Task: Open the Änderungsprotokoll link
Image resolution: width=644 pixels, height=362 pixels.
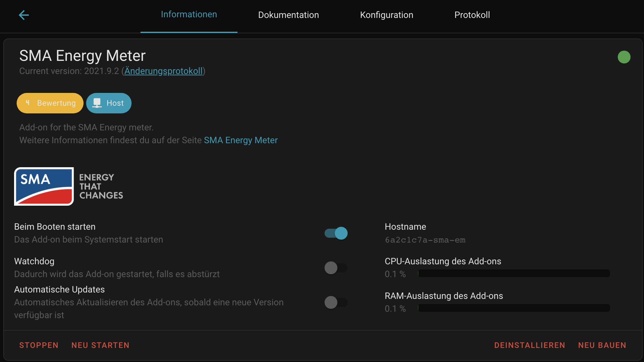Action: pos(163,71)
